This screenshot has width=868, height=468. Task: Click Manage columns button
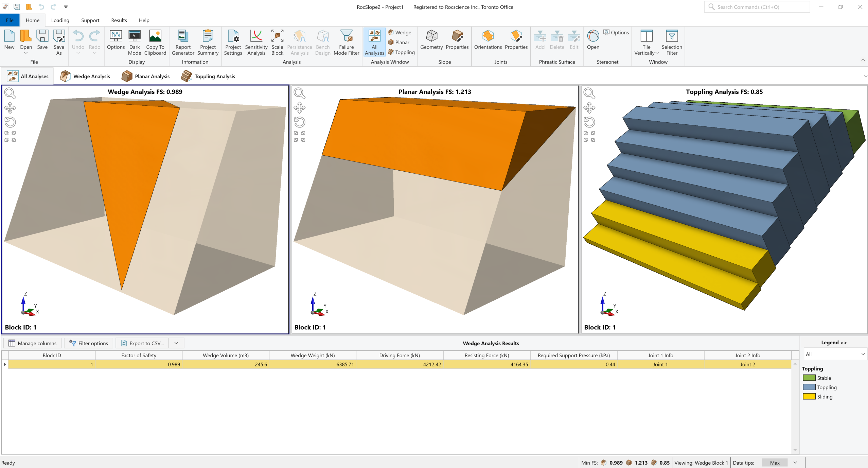pyautogui.click(x=32, y=343)
